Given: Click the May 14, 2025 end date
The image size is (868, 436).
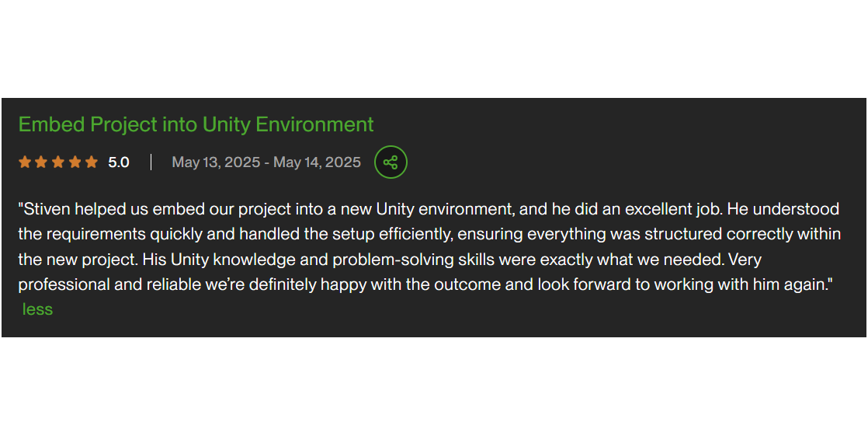Looking at the screenshot, I should [318, 162].
